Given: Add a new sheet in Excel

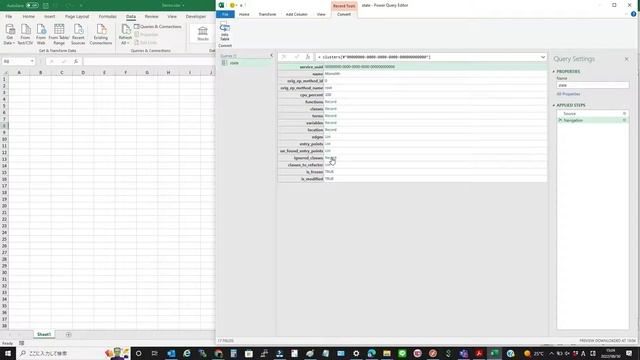Looking at the screenshot, I should (68, 335).
